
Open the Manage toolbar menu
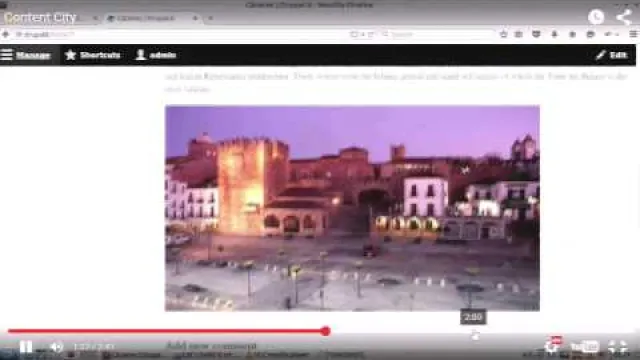point(26,55)
